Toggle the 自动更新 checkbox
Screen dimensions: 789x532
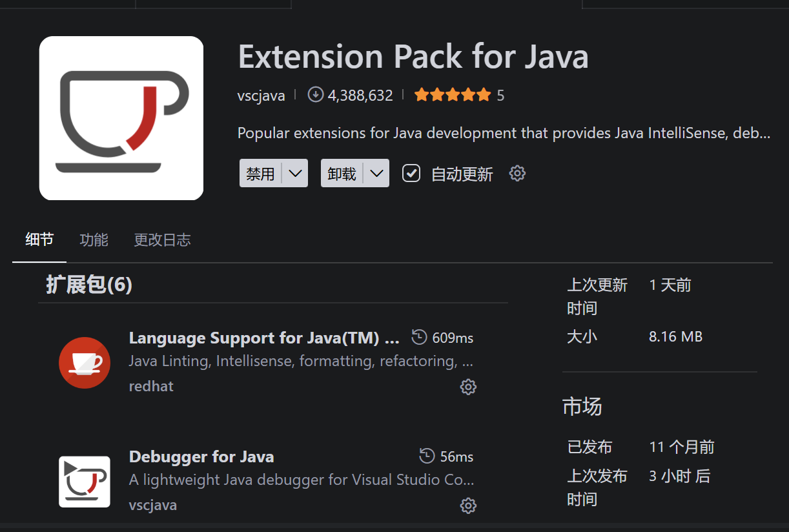[411, 173]
